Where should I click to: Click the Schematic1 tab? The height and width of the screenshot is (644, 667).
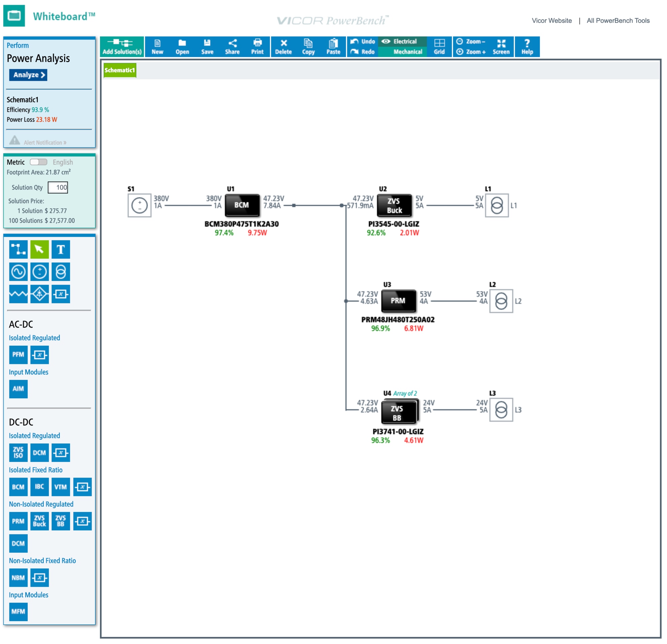119,70
